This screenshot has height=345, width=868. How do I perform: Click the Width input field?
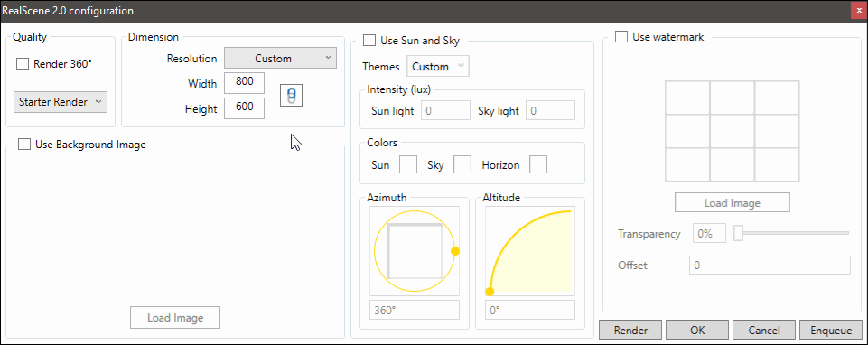click(x=244, y=82)
